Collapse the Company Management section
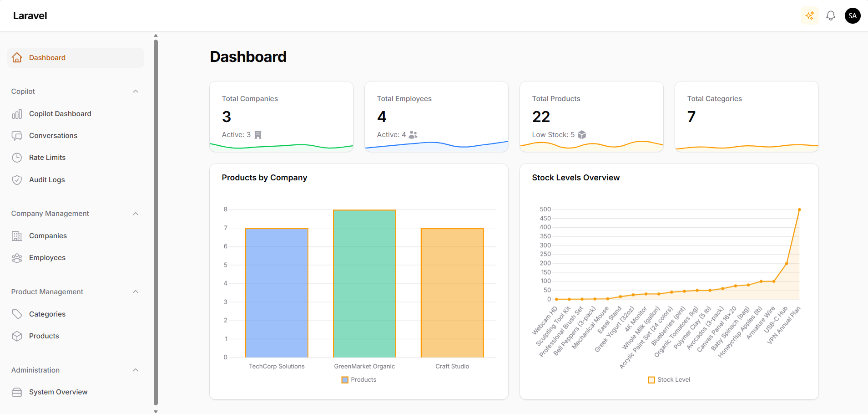Screen dimensions: 868x414 136,214
